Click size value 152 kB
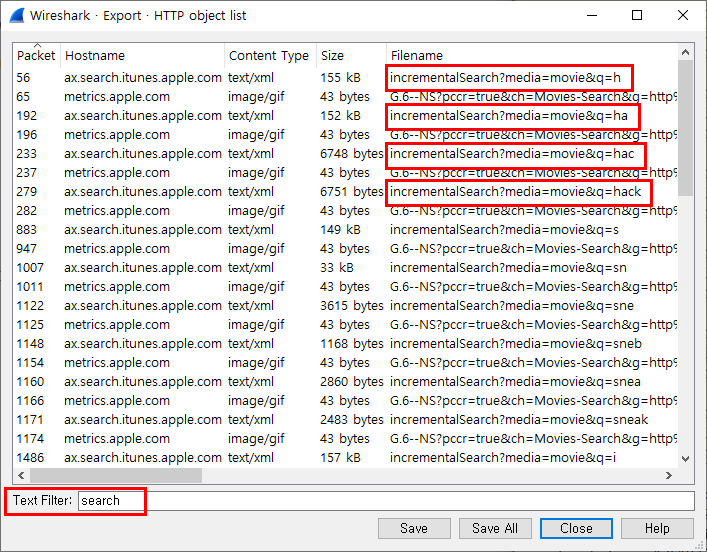The height and width of the screenshot is (552, 707). (340, 115)
